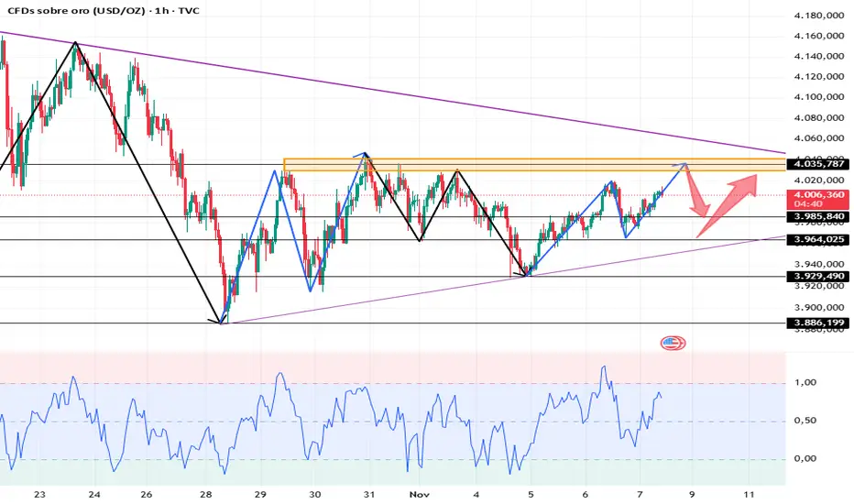This screenshot has width=854, height=504.
Task: Click the 4.035,787 price level label
Action: [x=818, y=164]
